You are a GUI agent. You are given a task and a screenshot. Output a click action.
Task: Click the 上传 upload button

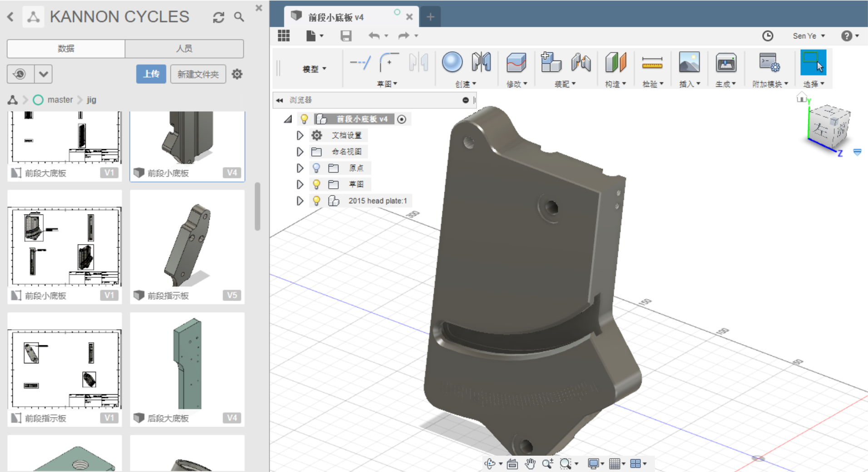point(151,74)
